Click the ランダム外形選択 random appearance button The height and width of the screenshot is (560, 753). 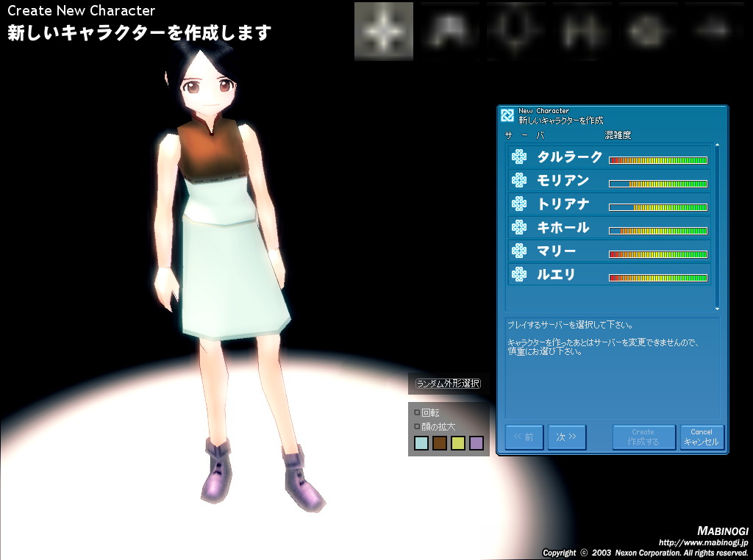448,384
